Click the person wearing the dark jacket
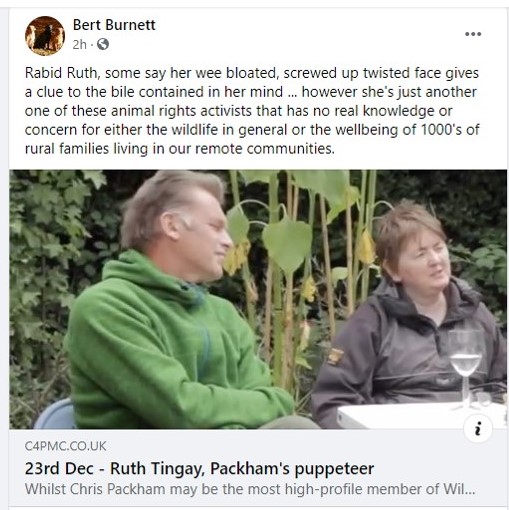Viewport: 509px width, 510px height. pos(410,317)
